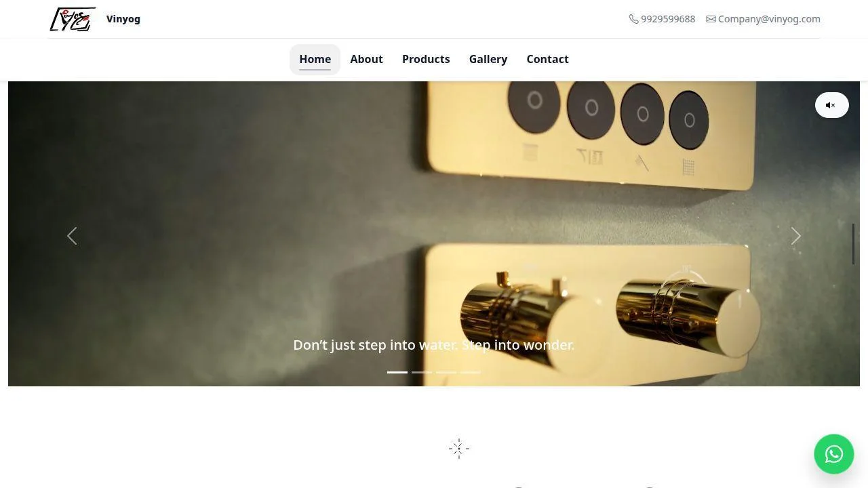Click the envelope icon beside the email address
The width and height of the screenshot is (868, 488).
[711, 19]
